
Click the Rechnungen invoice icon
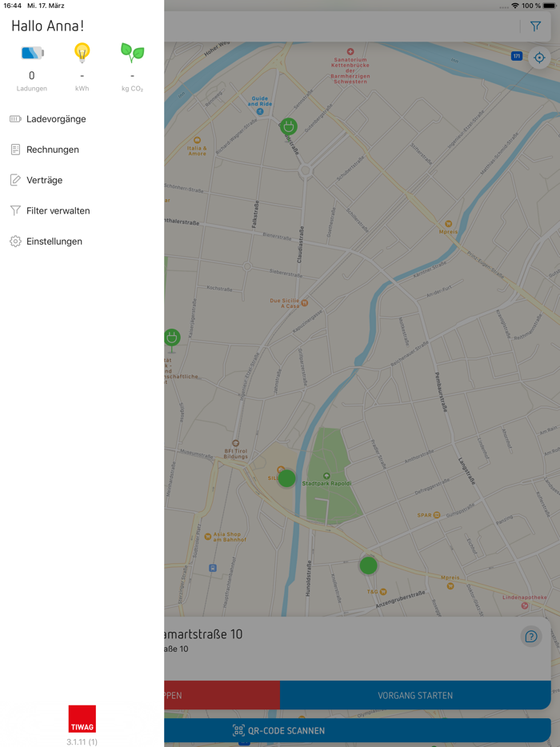14,150
